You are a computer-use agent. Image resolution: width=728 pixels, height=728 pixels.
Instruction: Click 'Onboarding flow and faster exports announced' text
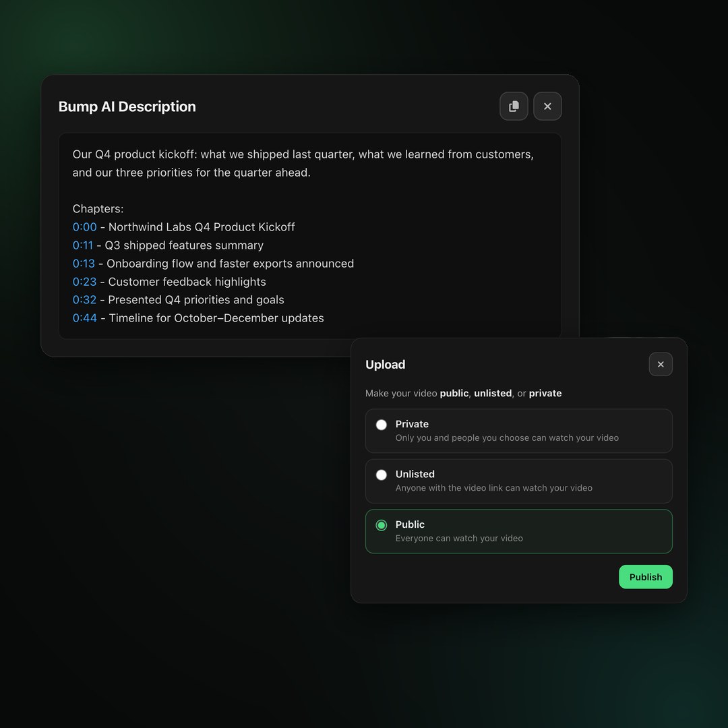pos(231,264)
